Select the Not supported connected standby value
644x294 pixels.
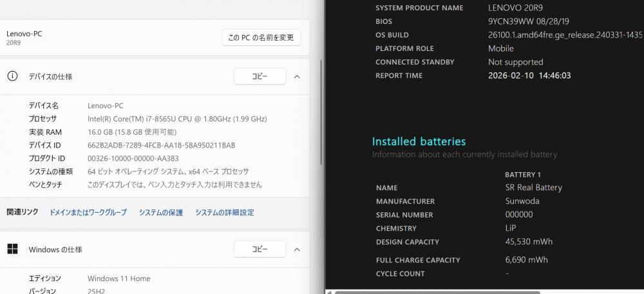(515, 62)
